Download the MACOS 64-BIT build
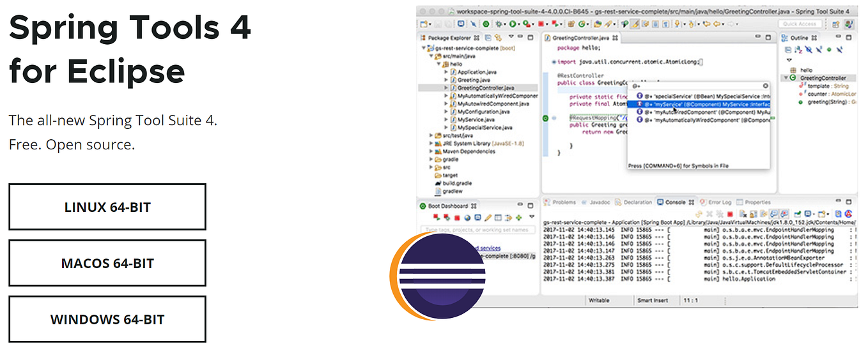This screenshot has height=353, width=868. click(x=107, y=263)
